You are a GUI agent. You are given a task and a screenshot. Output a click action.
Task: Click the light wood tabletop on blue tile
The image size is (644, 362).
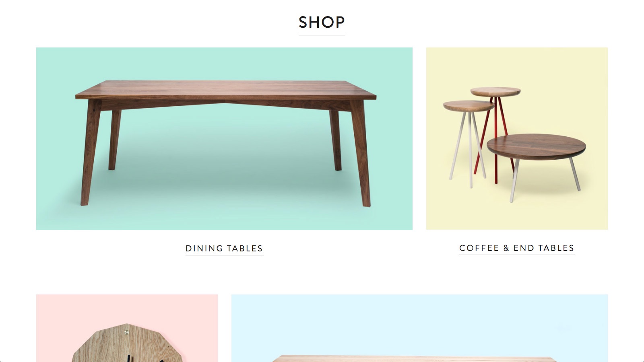(x=415, y=358)
